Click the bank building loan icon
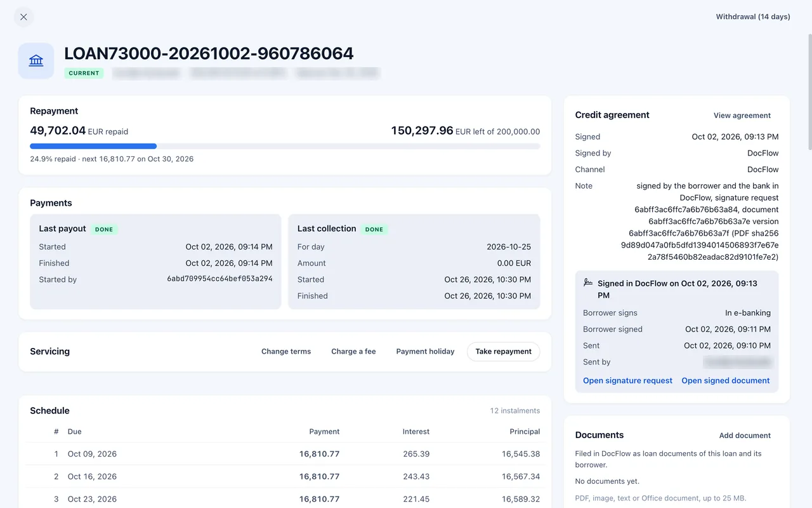 (x=36, y=61)
